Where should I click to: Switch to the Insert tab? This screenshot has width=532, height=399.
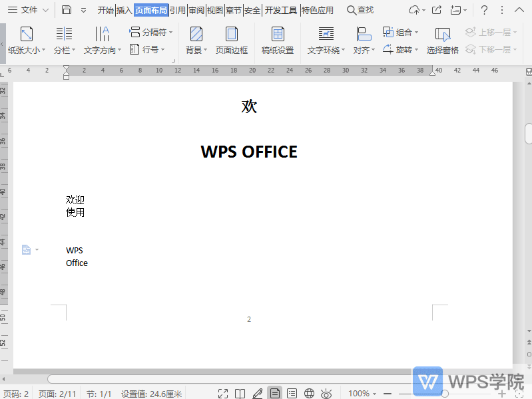tap(125, 10)
